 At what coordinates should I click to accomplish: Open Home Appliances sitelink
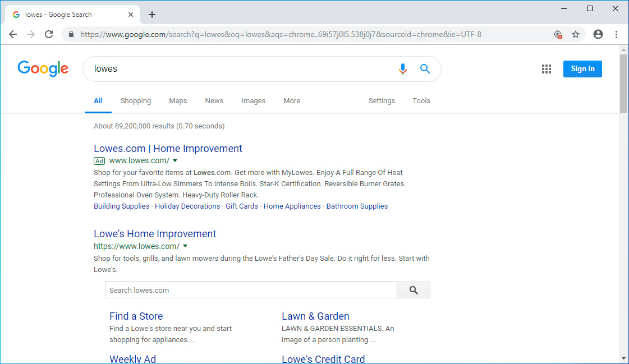coord(292,206)
